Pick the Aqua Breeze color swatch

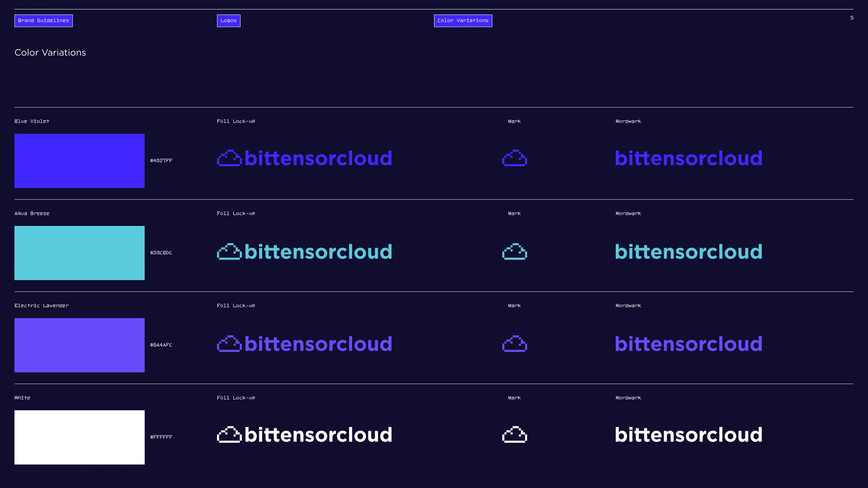pos(80,253)
